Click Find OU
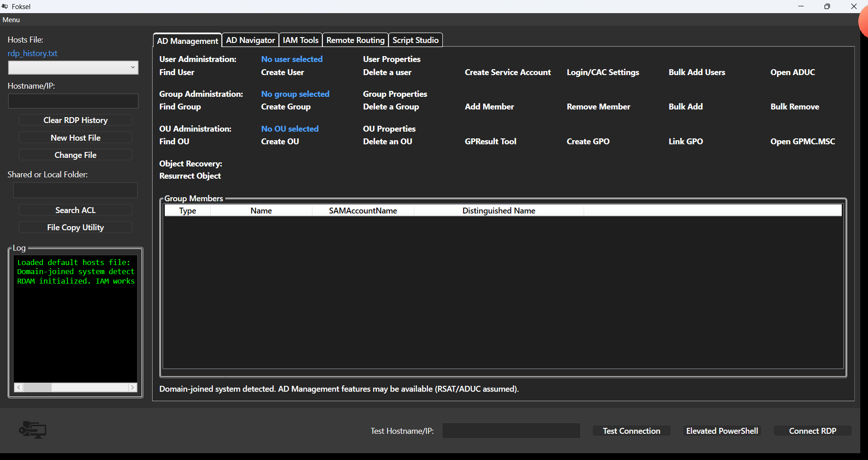The width and height of the screenshot is (868, 460). pos(174,142)
